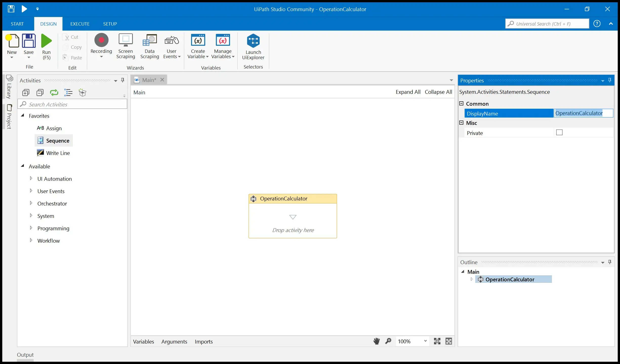Collapse the Available tree node
The image size is (620, 364).
tap(23, 166)
